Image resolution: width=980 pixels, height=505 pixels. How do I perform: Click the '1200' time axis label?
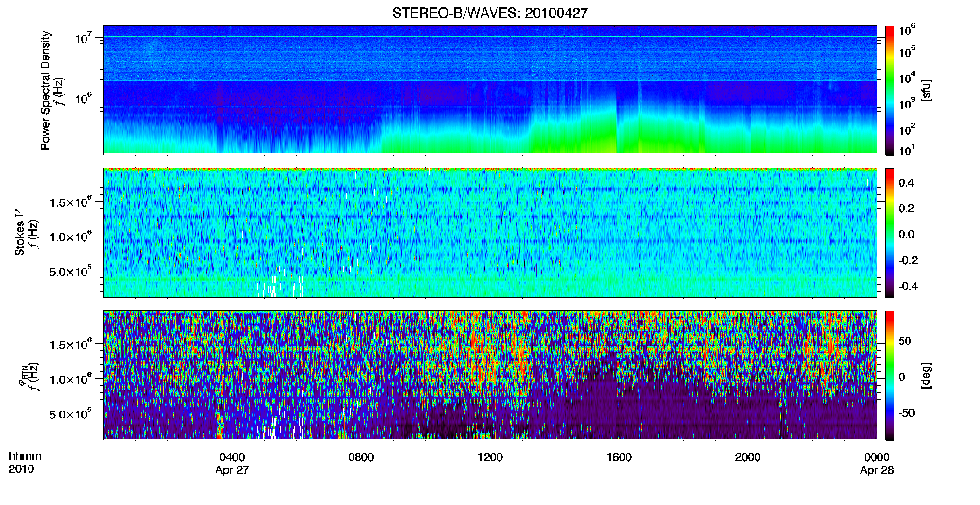click(x=490, y=457)
